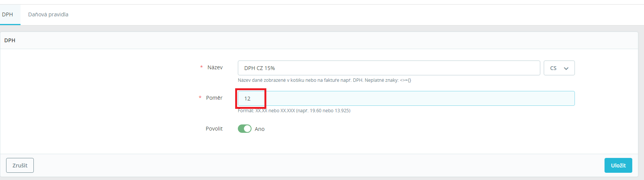The height and width of the screenshot is (180, 644).
Task: Click the red asterisk next to Poměr
Action: click(x=200, y=98)
